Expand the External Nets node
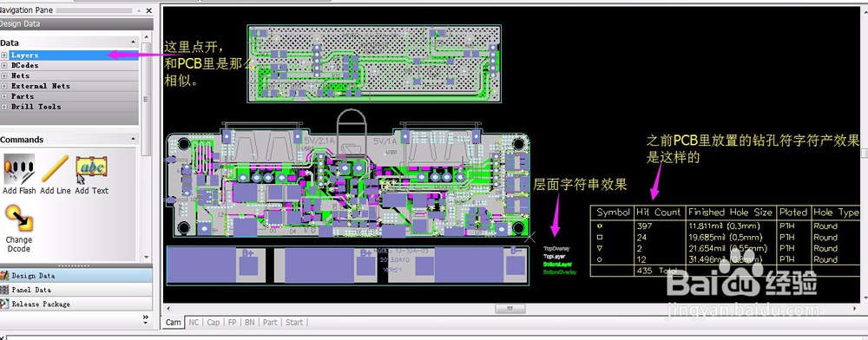 pyautogui.click(x=3, y=86)
